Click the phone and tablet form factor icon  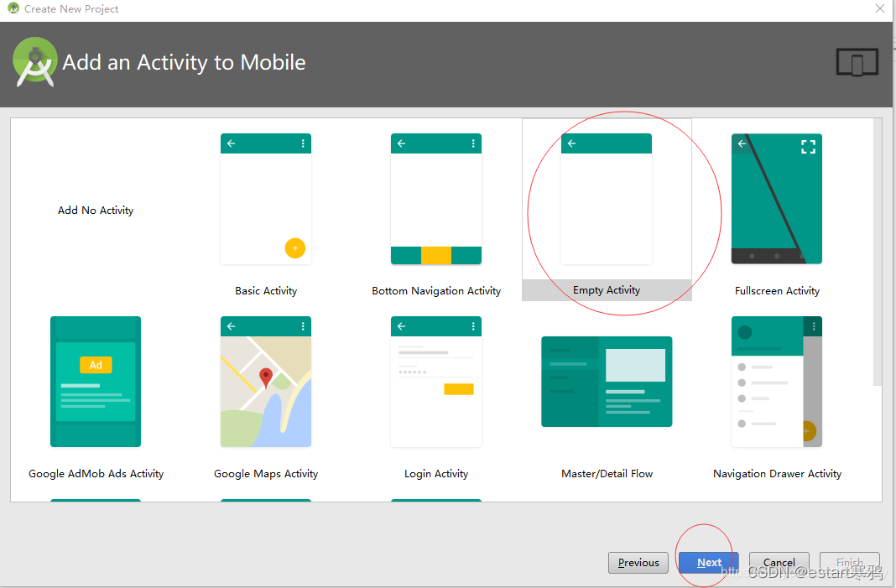(x=857, y=62)
